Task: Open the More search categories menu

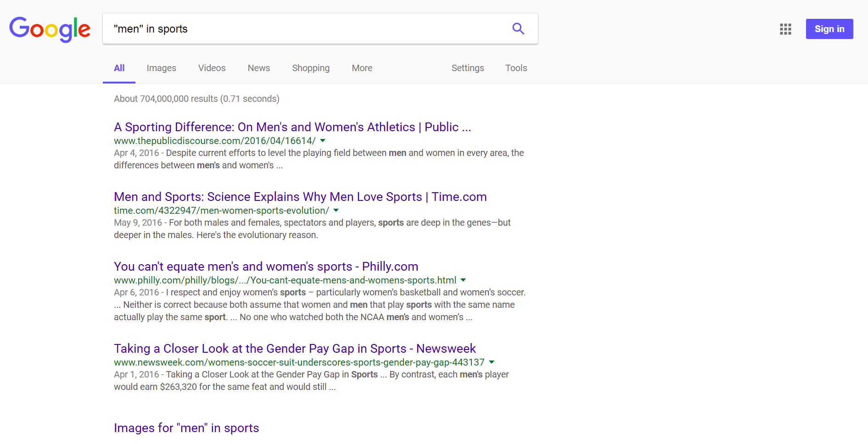Action: pyautogui.click(x=362, y=68)
